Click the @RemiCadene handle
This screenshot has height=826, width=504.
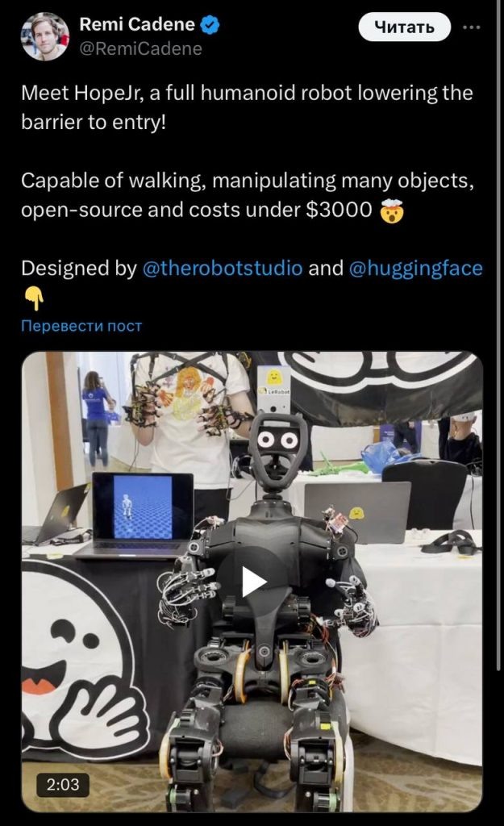[x=140, y=48]
